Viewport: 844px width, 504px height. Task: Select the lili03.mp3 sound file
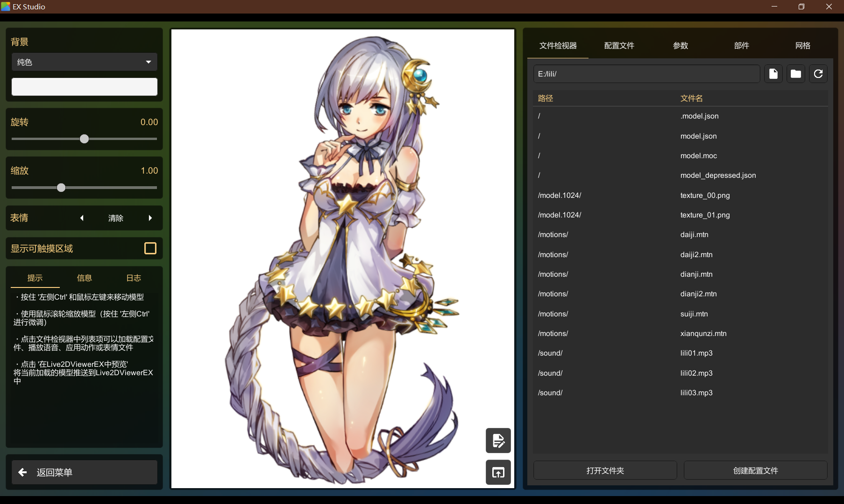click(x=681, y=392)
